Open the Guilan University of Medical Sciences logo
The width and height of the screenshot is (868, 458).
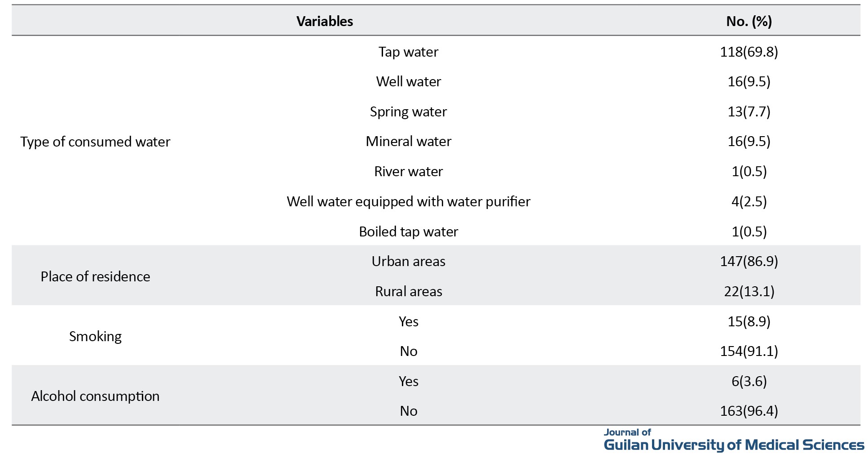click(733, 441)
